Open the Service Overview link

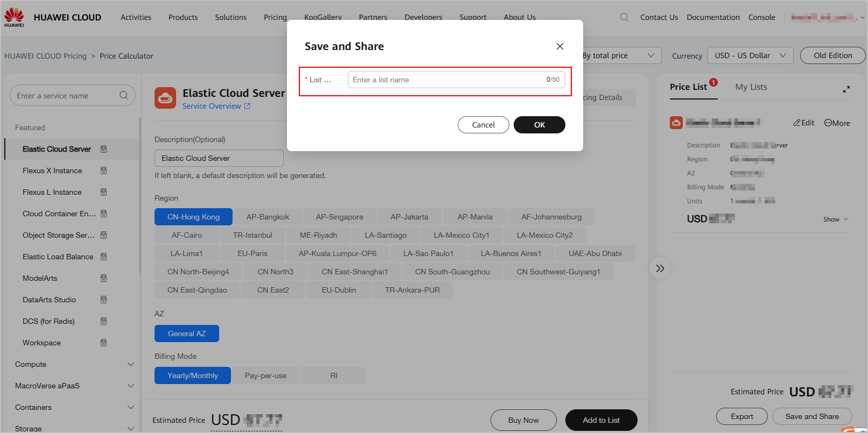pyautogui.click(x=216, y=106)
